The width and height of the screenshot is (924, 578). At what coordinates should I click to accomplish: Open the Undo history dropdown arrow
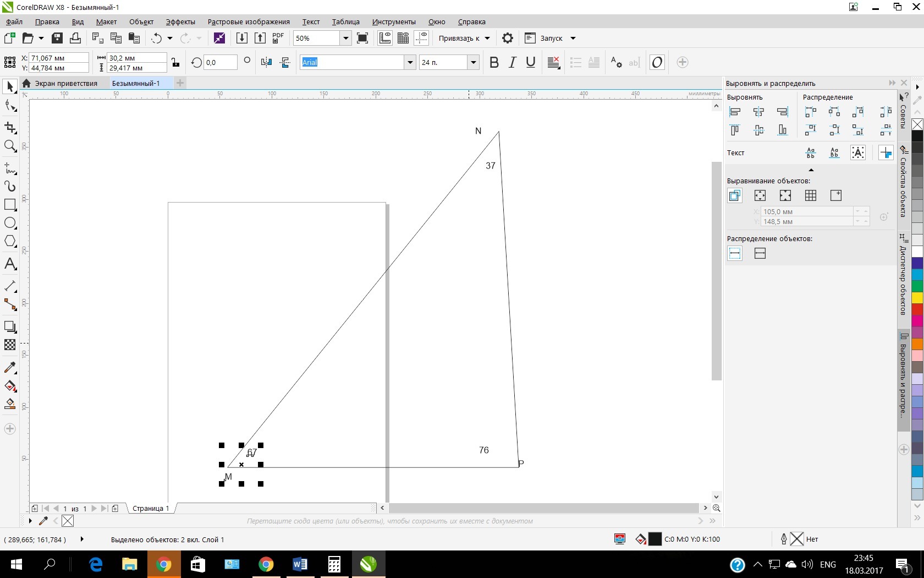coord(170,38)
